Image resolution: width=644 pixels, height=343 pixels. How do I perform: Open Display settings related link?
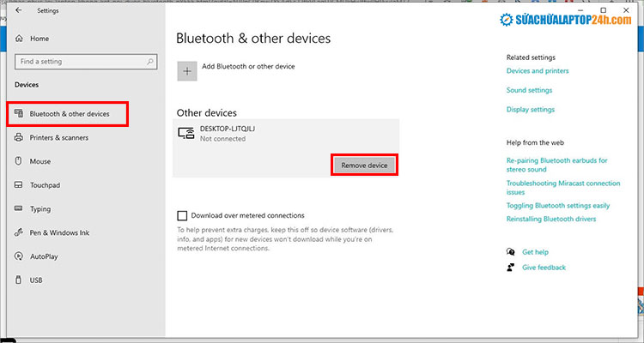point(531,110)
